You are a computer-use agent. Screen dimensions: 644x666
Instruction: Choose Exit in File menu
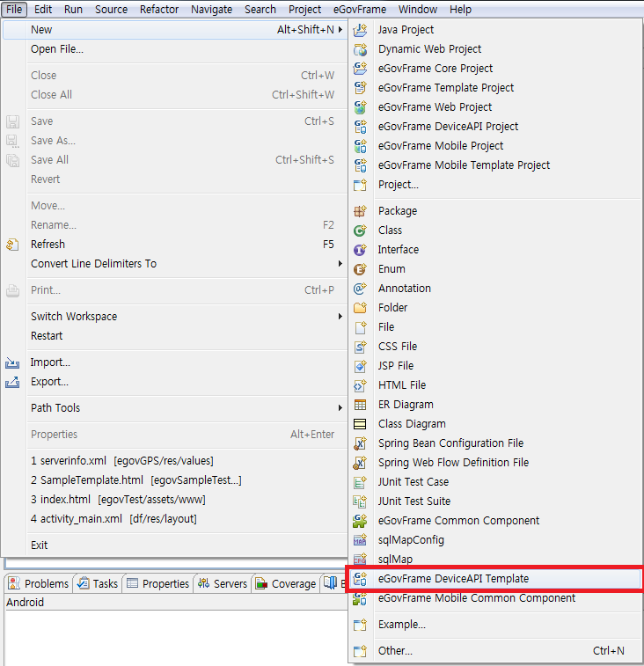coord(175,545)
